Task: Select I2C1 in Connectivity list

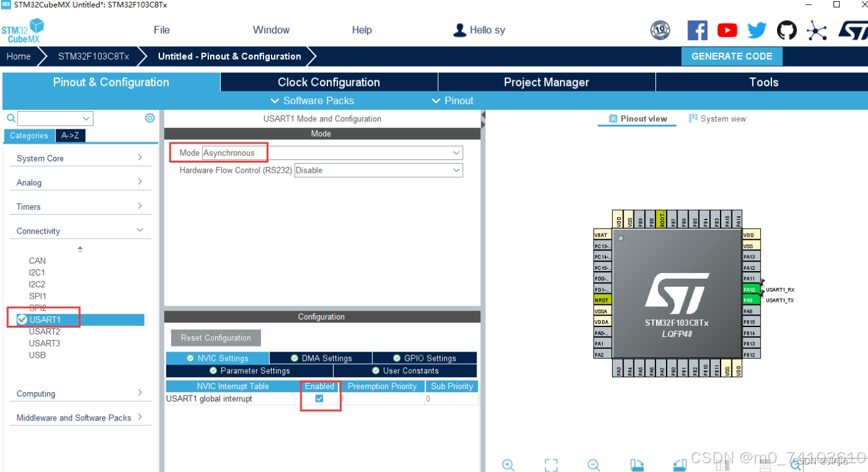Action: pos(37,272)
